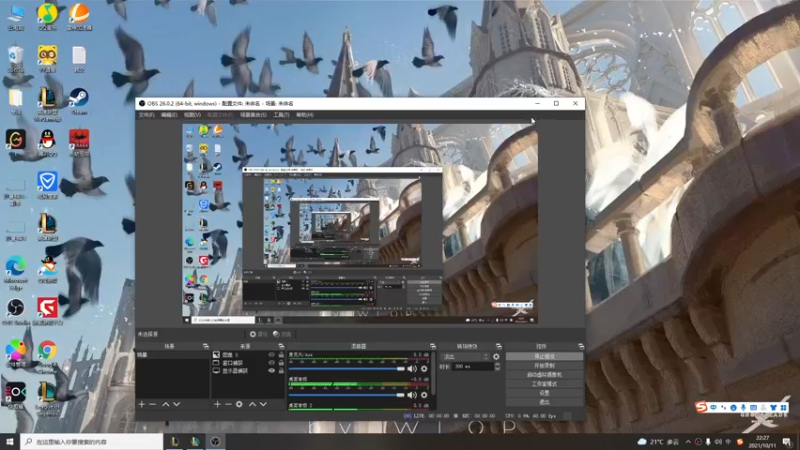This screenshot has height=450, width=800.
Task: Mute the 桌面音频 speaker icon
Action: tap(412, 395)
